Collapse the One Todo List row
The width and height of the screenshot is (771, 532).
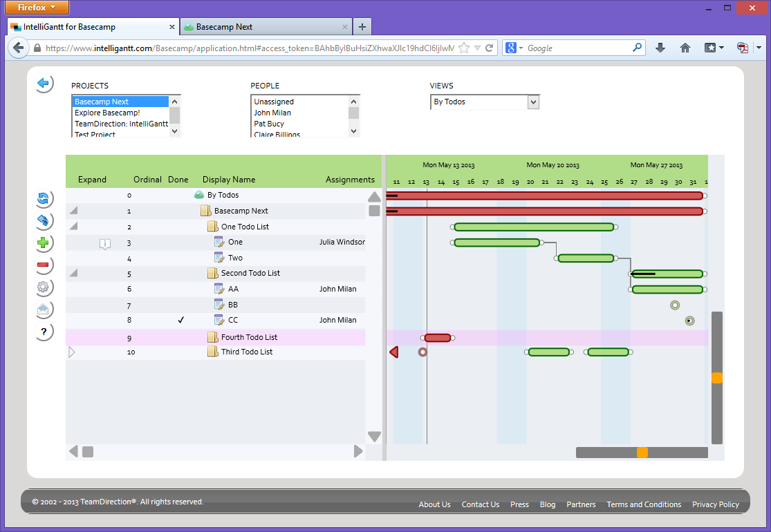click(x=73, y=227)
